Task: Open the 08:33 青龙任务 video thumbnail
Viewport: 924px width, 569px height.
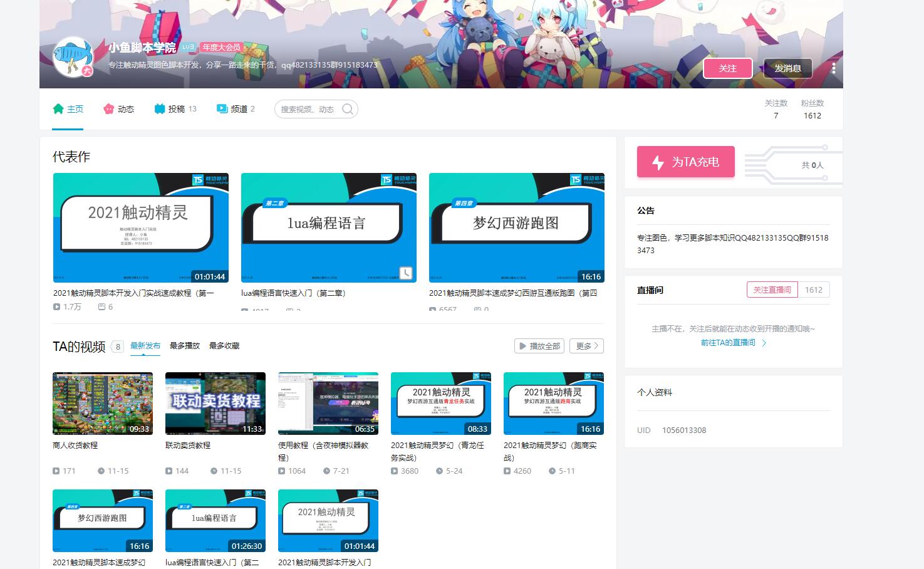Action: pos(441,404)
